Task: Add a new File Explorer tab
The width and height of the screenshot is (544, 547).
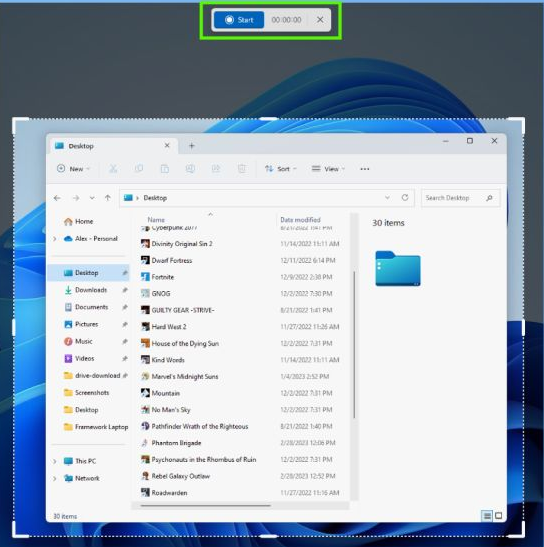Action: click(x=192, y=146)
